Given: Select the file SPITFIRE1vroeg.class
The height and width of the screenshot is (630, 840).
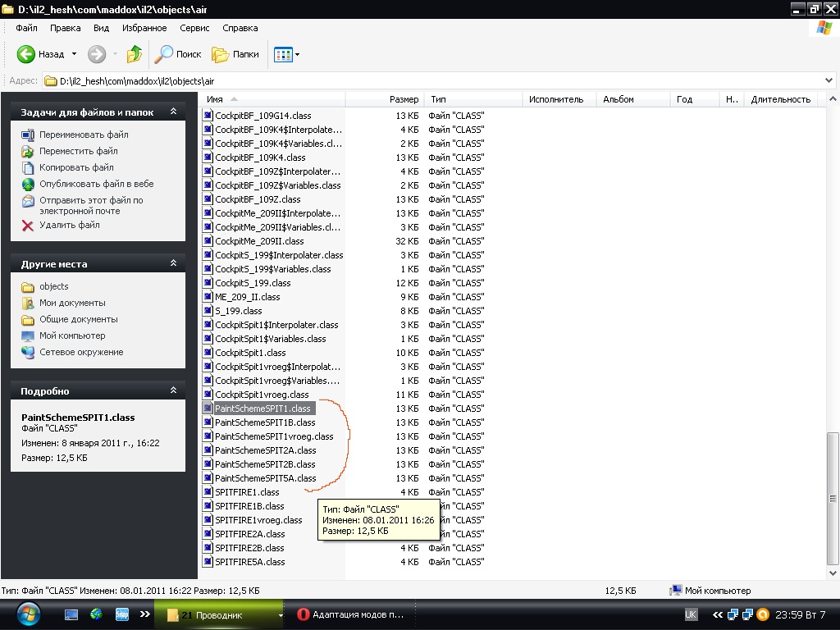Looking at the screenshot, I should pyautogui.click(x=258, y=519).
